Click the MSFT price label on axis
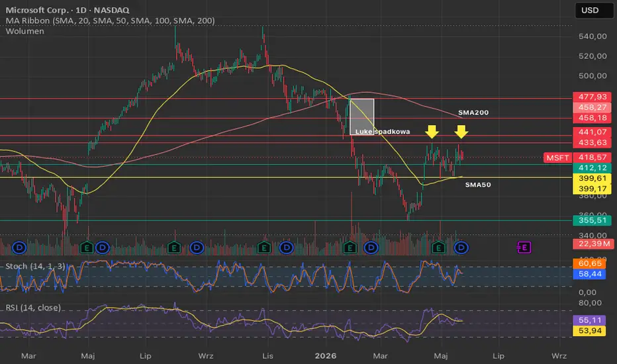 (x=557, y=158)
